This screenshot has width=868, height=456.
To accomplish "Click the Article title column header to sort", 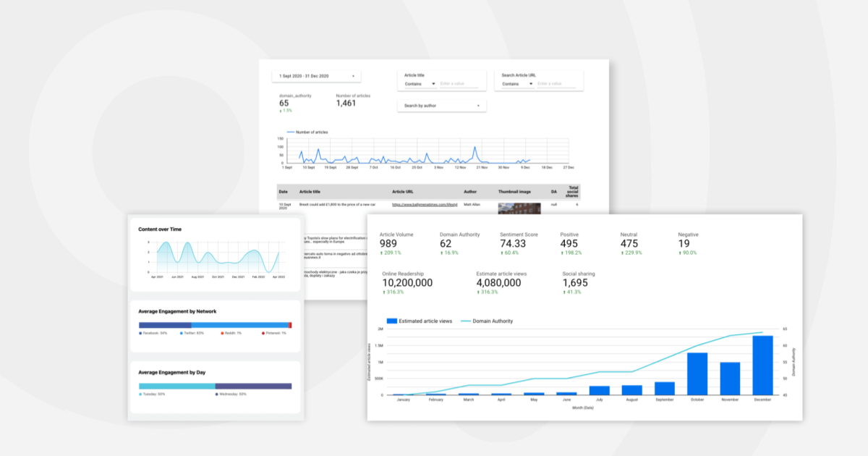I will click(310, 192).
